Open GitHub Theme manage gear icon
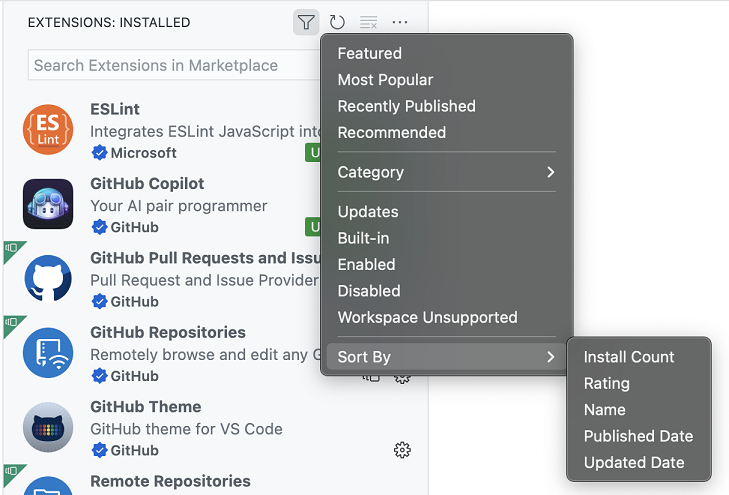Image resolution: width=729 pixels, height=495 pixels. (402, 450)
